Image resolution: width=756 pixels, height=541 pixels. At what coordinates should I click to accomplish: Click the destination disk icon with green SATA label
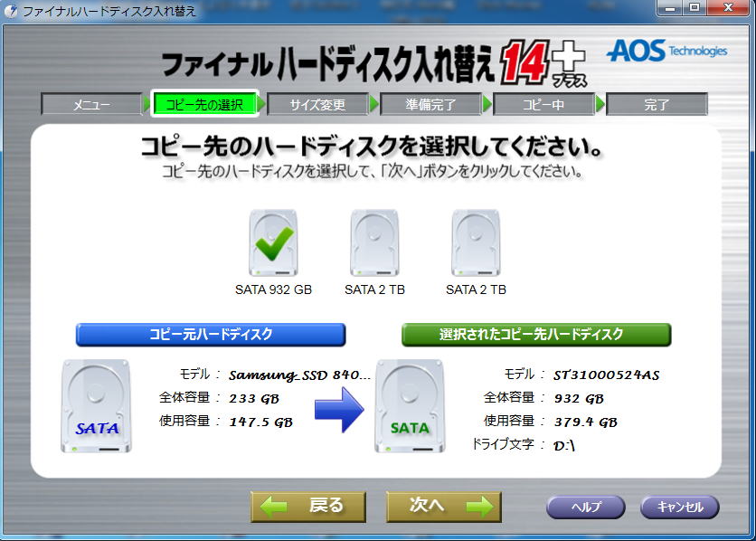coord(410,406)
